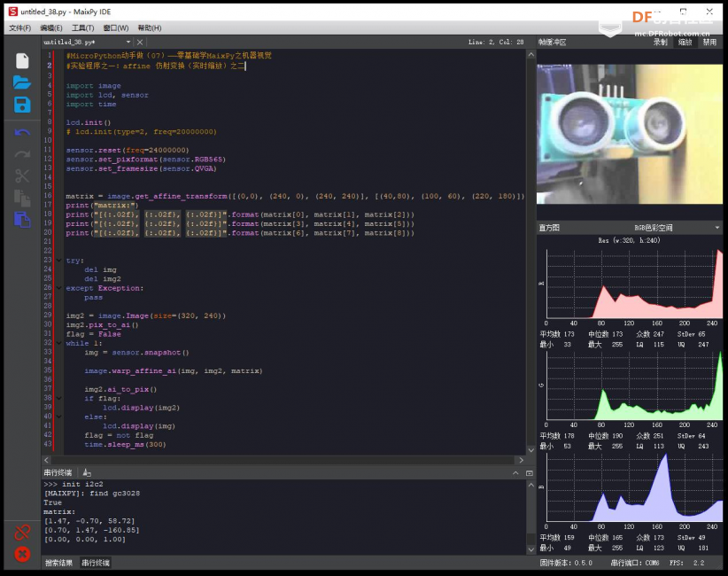Collapse the try block at line 23

pyautogui.click(x=59, y=261)
